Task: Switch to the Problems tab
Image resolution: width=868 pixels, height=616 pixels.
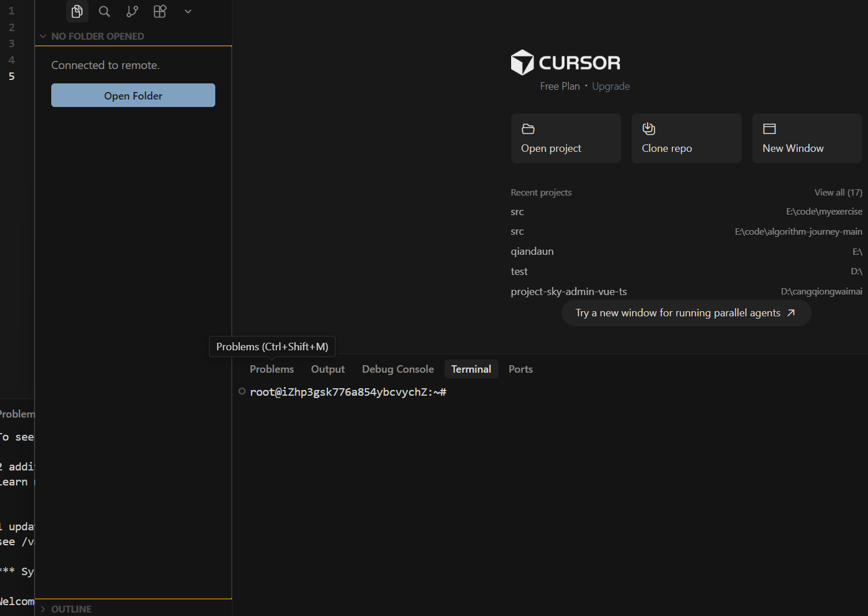Action: tap(272, 369)
